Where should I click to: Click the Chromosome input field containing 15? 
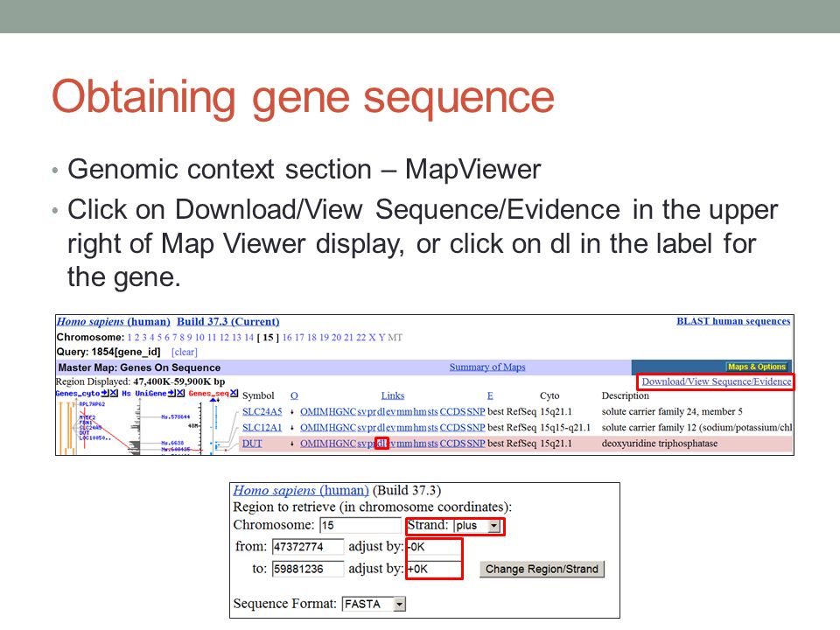[360, 526]
